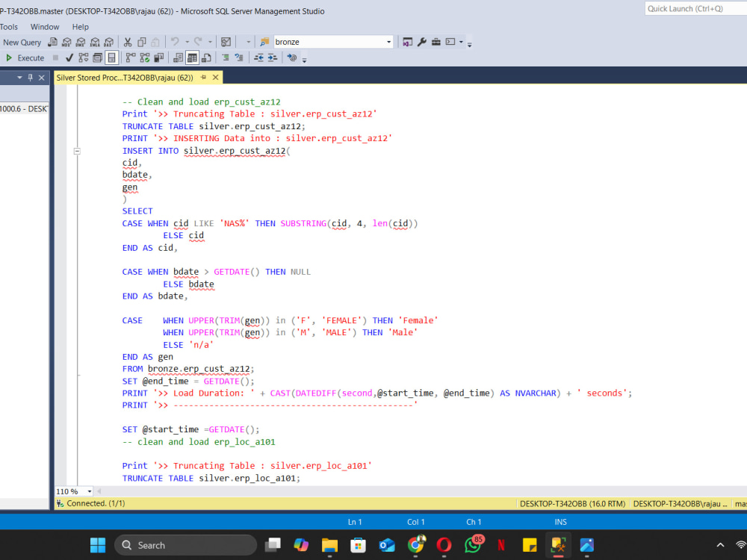Close the Silver Stored Proc tab
This screenshot has width=747, height=560.
pyautogui.click(x=215, y=77)
